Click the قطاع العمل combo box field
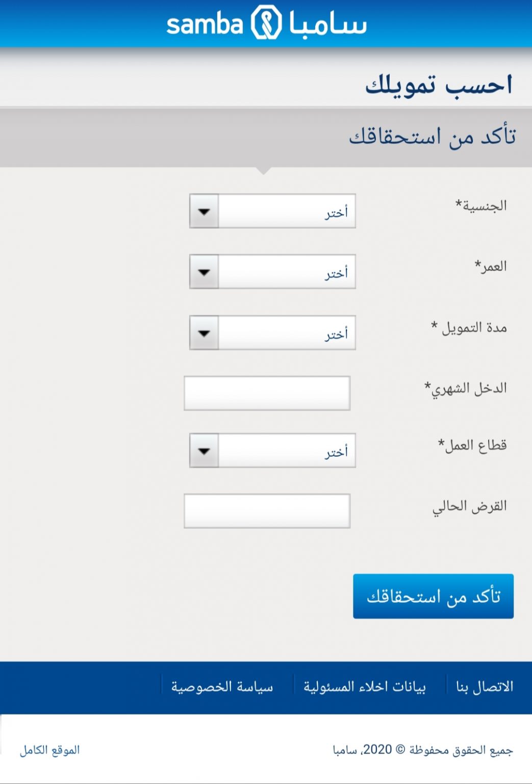532x784 pixels. coord(272,450)
